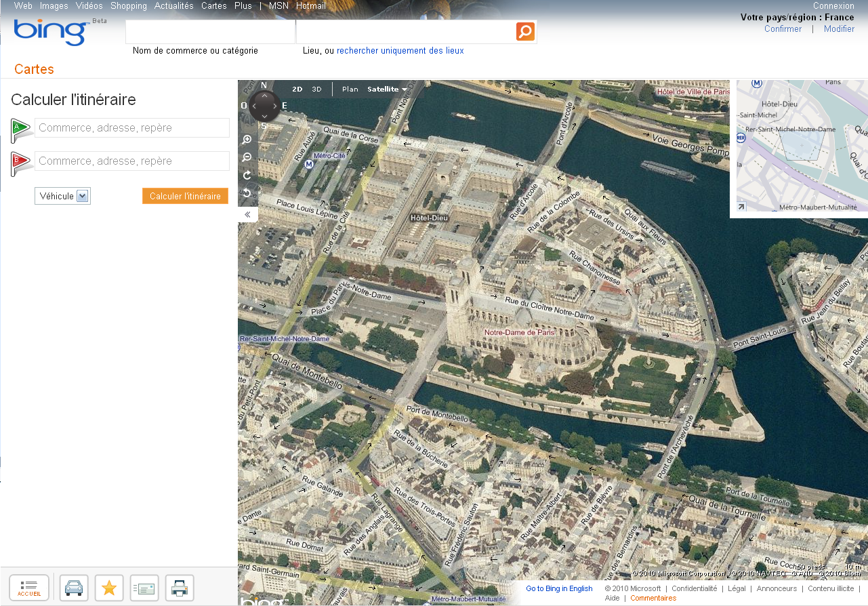868x606 pixels.
Task: Click the Connexion sign-in link
Action: 833,5
